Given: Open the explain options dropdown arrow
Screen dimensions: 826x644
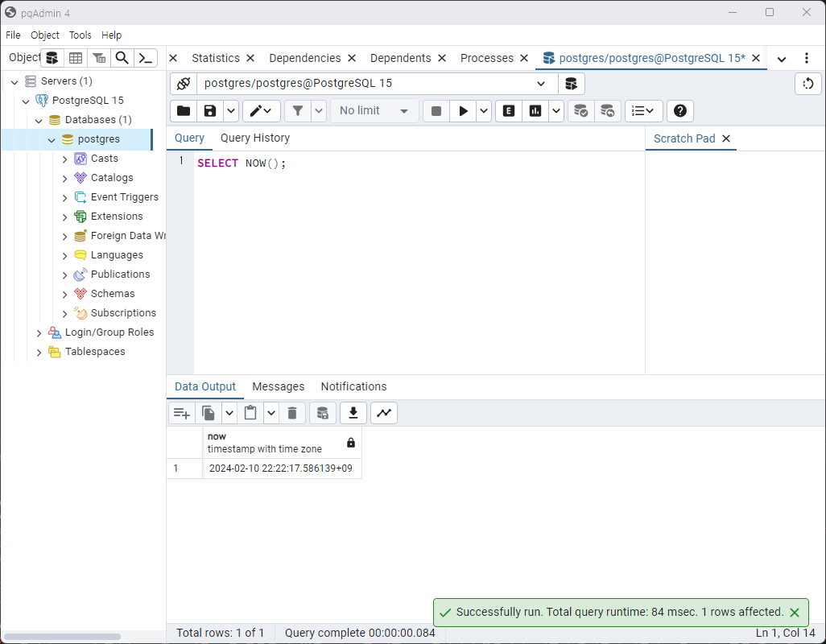Looking at the screenshot, I should point(555,110).
